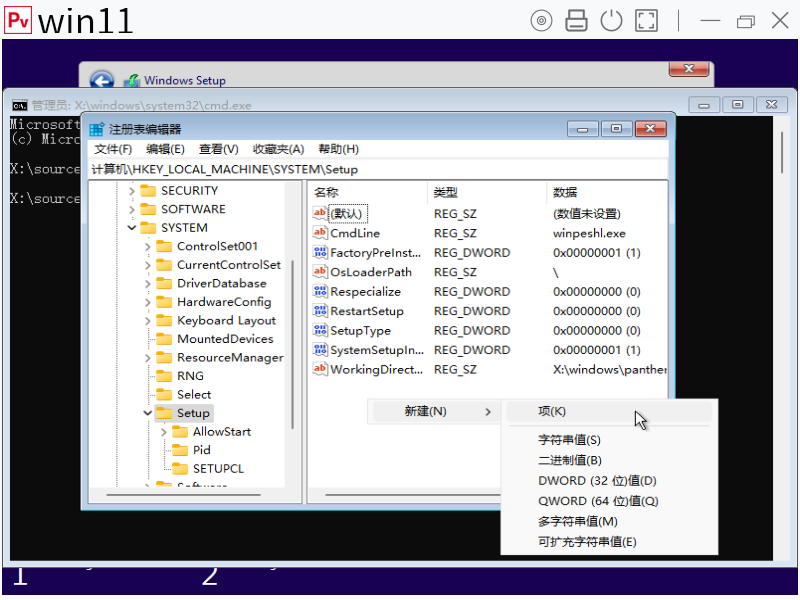Open the 帮助(H) menu
The height and width of the screenshot is (600, 800).
coord(338,149)
